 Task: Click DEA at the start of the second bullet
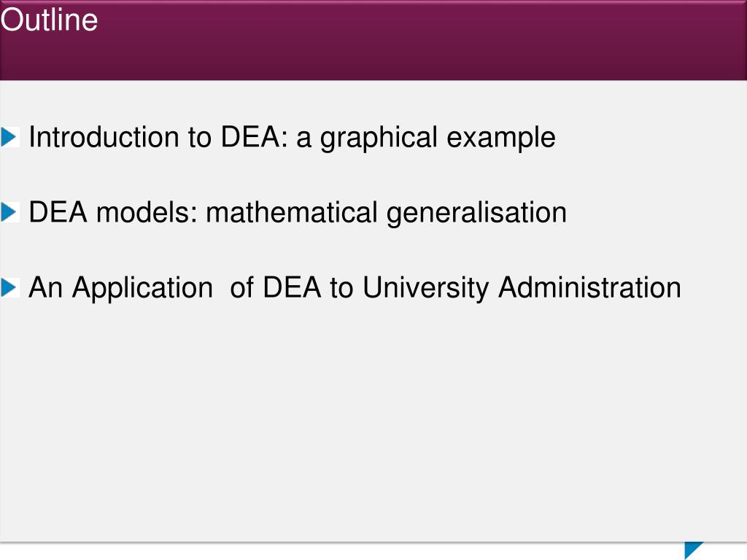59,213
